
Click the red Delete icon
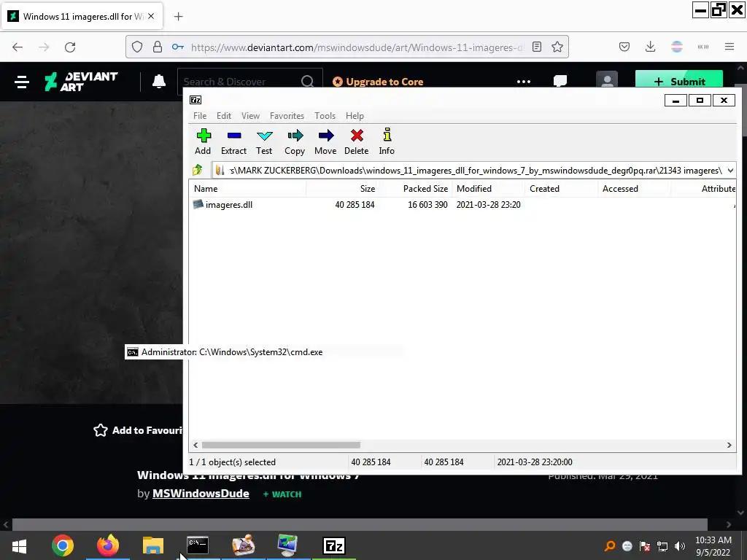pos(356,141)
